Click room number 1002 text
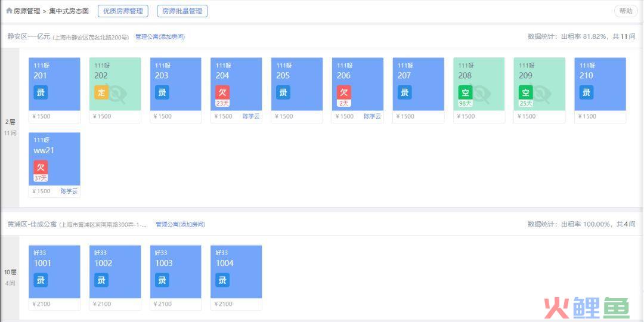Image resolution: width=644 pixels, height=322 pixels. click(x=103, y=264)
